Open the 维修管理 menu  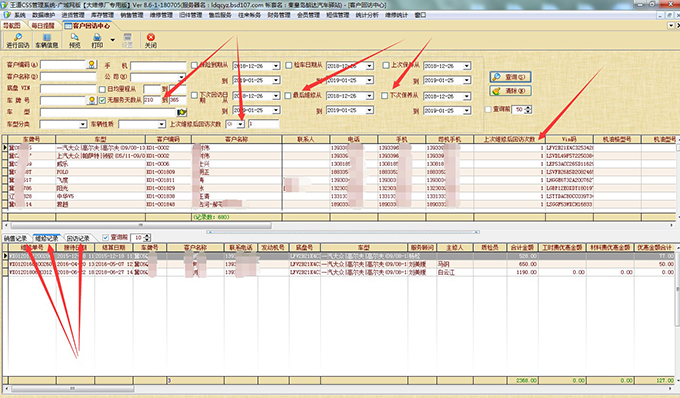[161, 15]
